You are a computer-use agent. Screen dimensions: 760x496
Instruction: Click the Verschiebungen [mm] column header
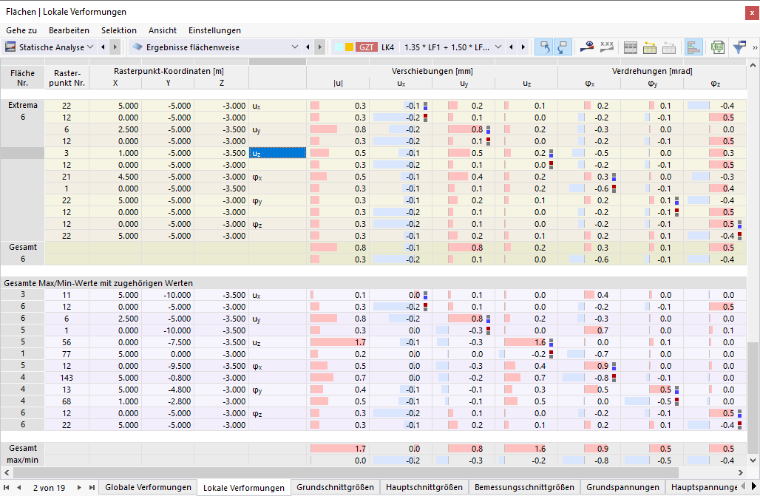pos(432,71)
